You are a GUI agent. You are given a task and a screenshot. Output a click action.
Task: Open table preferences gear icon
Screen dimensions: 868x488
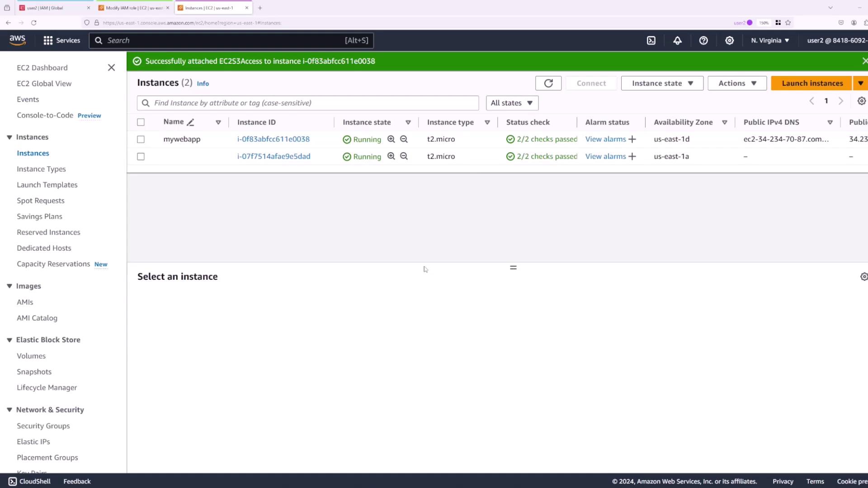click(862, 101)
